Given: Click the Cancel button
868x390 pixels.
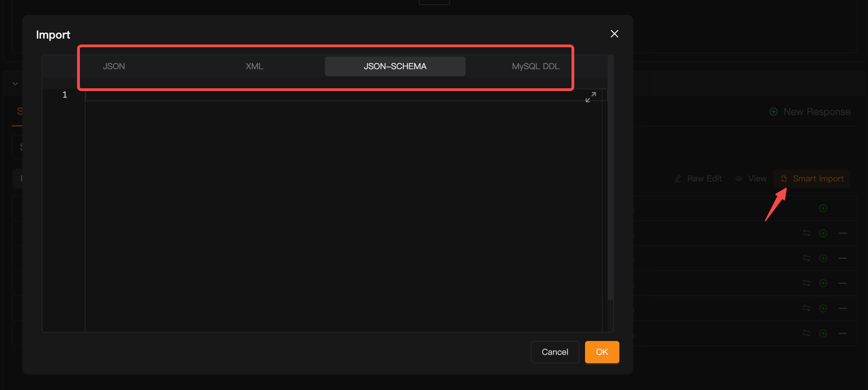Looking at the screenshot, I should (555, 351).
